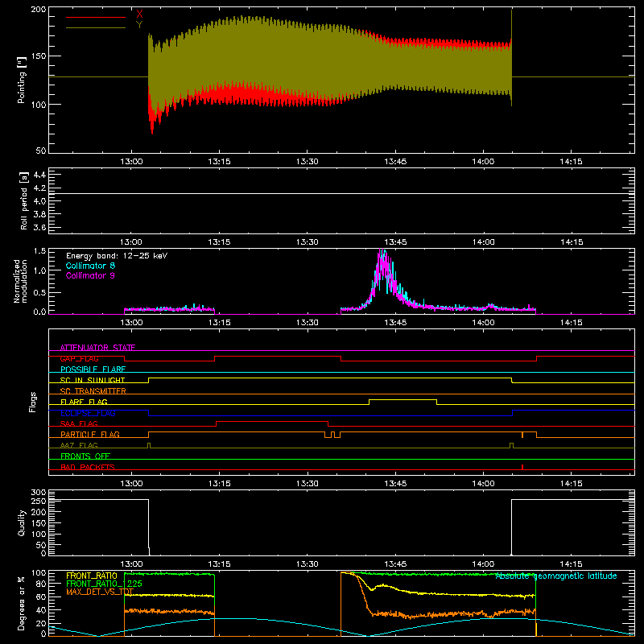Click the 13:45 label under Pointing plot
The width and height of the screenshot is (644, 644).
[395, 162]
